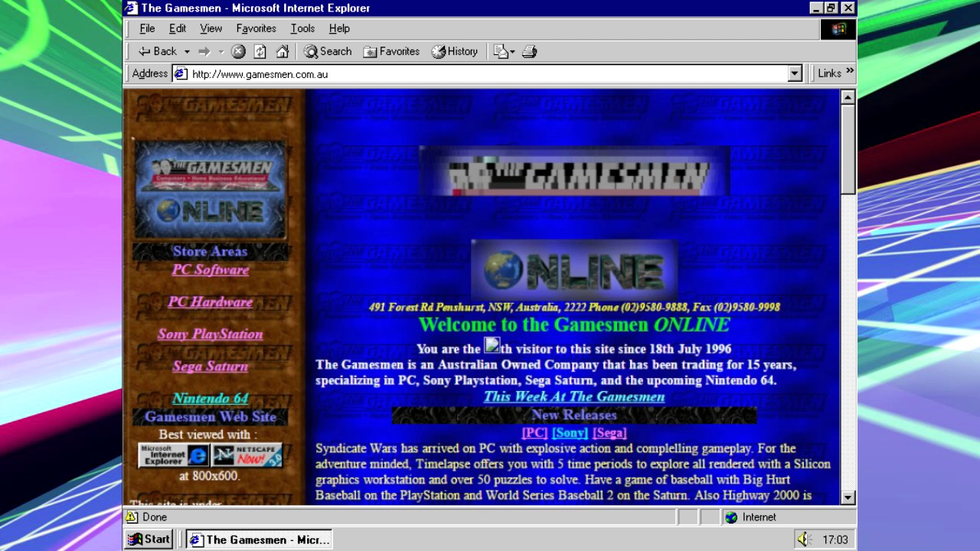Click the Netscape Now badge

pyautogui.click(x=247, y=455)
